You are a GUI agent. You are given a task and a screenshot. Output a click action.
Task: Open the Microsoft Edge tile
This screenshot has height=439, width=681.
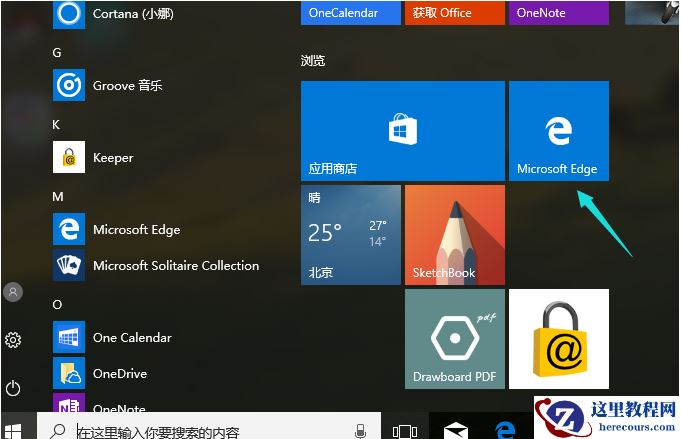coord(559,131)
